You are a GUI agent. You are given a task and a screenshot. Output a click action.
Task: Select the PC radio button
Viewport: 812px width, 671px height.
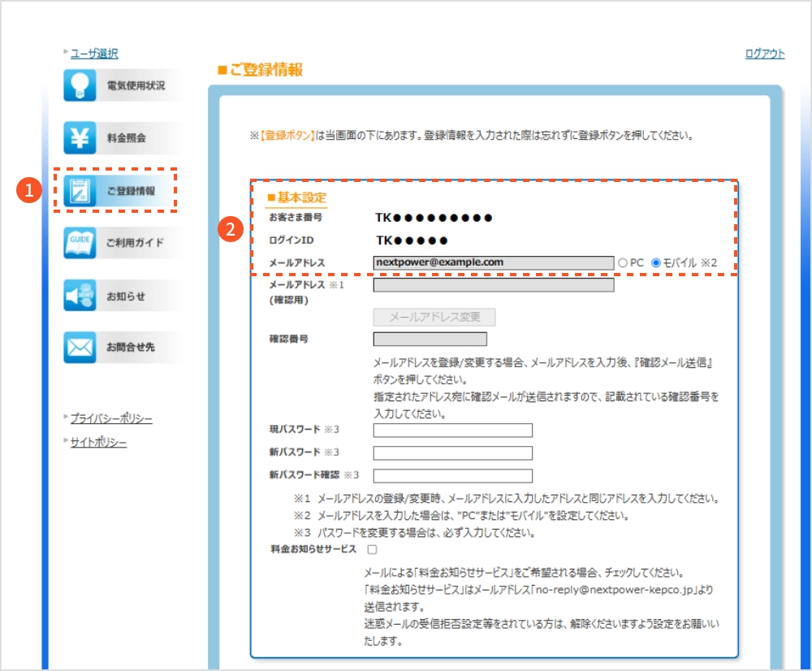click(623, 262)
